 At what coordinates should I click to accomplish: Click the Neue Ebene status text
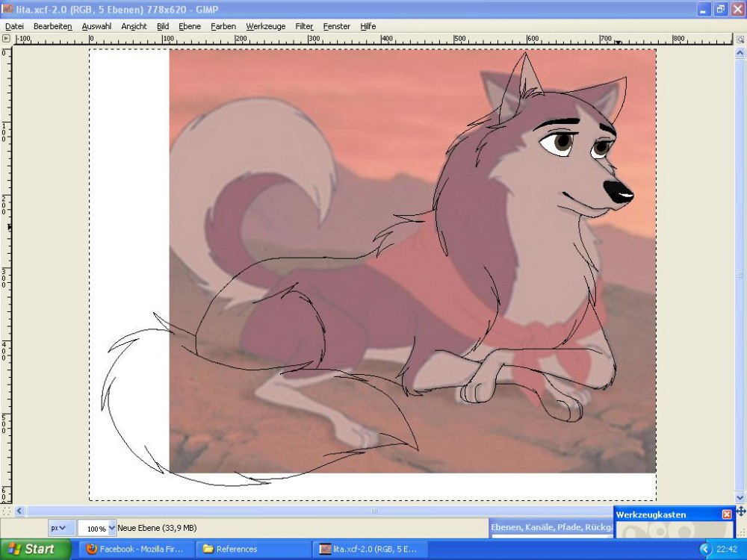pos(157,528)
